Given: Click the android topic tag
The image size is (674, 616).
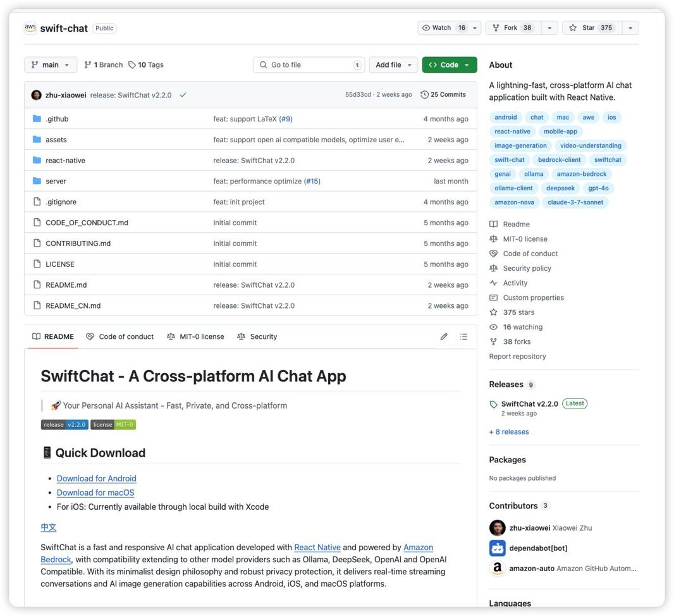Looking at the screenshot, I should click(506, 118).
